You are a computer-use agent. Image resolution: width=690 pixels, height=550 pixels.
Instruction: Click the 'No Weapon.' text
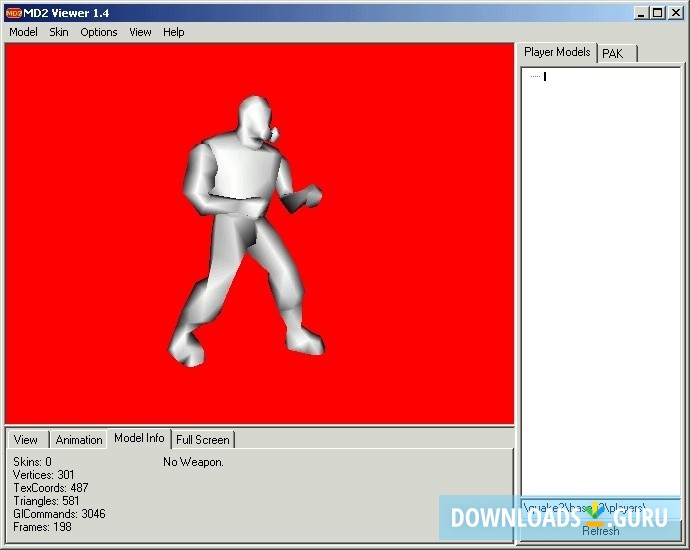pyautogui.click(x=193, y=462)
